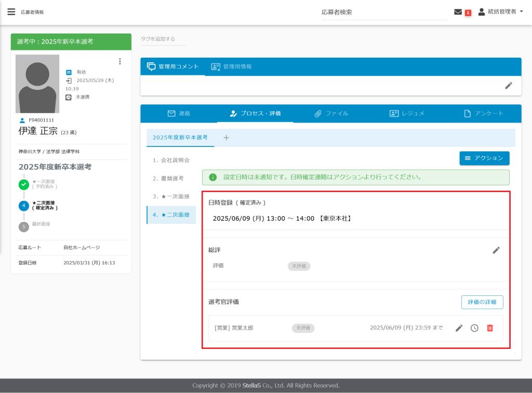
Task: Open the アクション menu button
Action: point(484,158)
